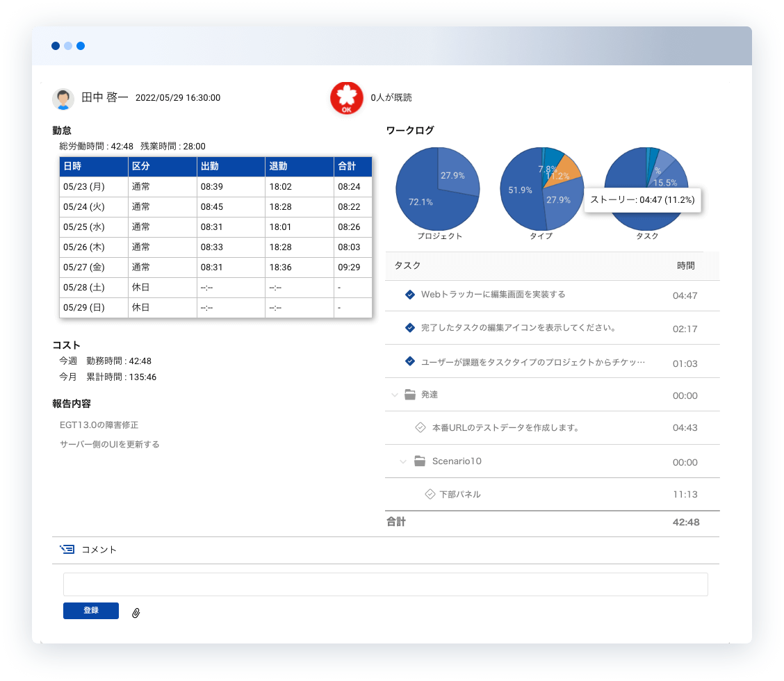This screenshot has width=784, height=681.
Task: Click the Scenario10 folder icon
Action: click(420, 461)
